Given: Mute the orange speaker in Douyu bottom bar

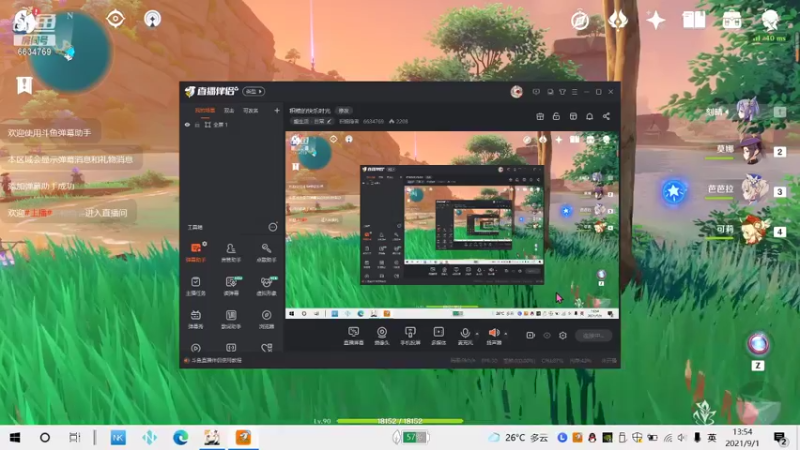Looking at the screenshot, I should tap(493, 336).
